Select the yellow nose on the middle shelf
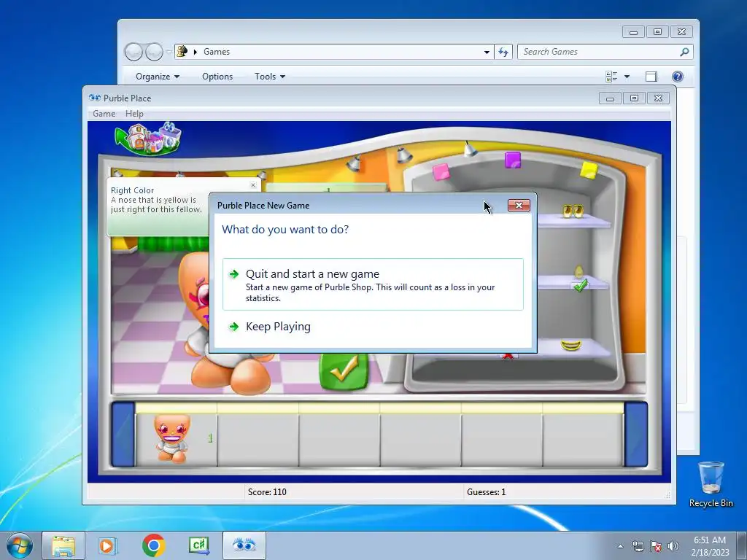 click(x=578, y=273)
